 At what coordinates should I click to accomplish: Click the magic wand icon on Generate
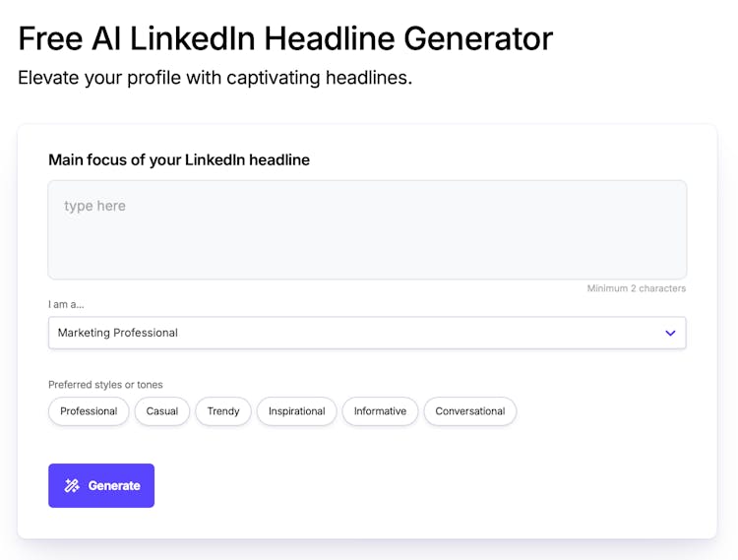coord(72,485)
